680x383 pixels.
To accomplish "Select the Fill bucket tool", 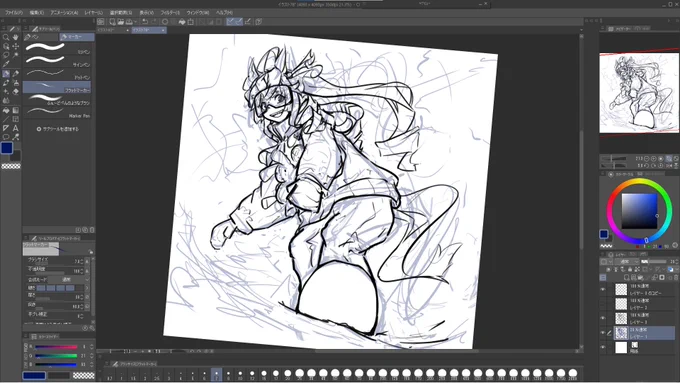I will (6, 110).
